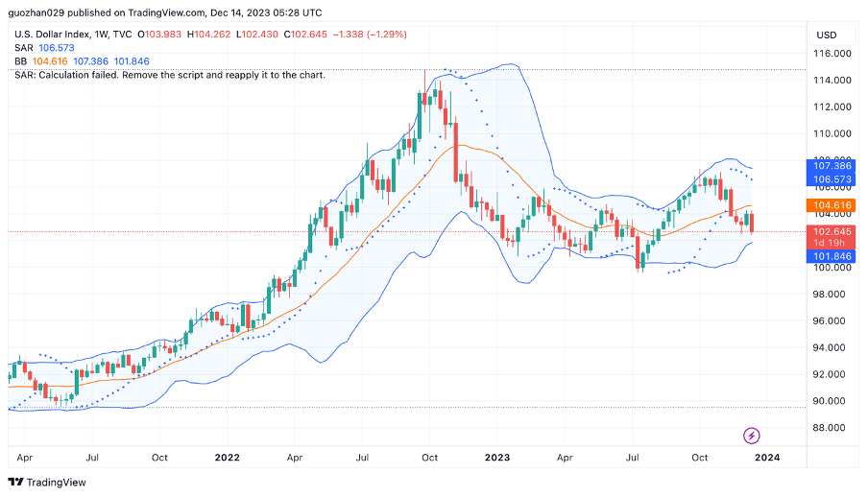Click the 2023 label on time axis
Screen dimensions: 868x497
pyautogui.click(x=496, y=459)
